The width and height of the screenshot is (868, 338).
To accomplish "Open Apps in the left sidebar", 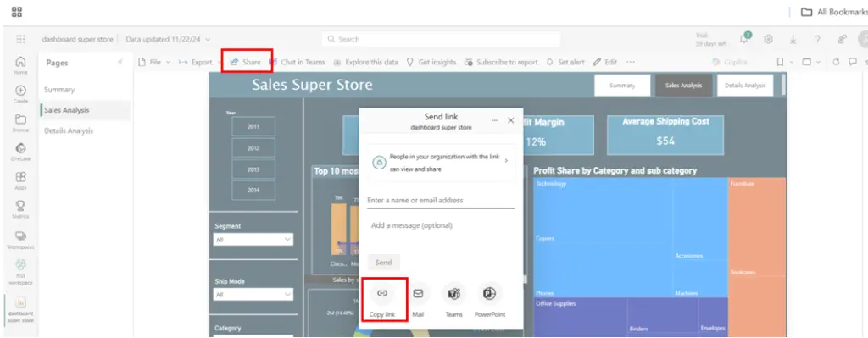I will pos(20,180).
